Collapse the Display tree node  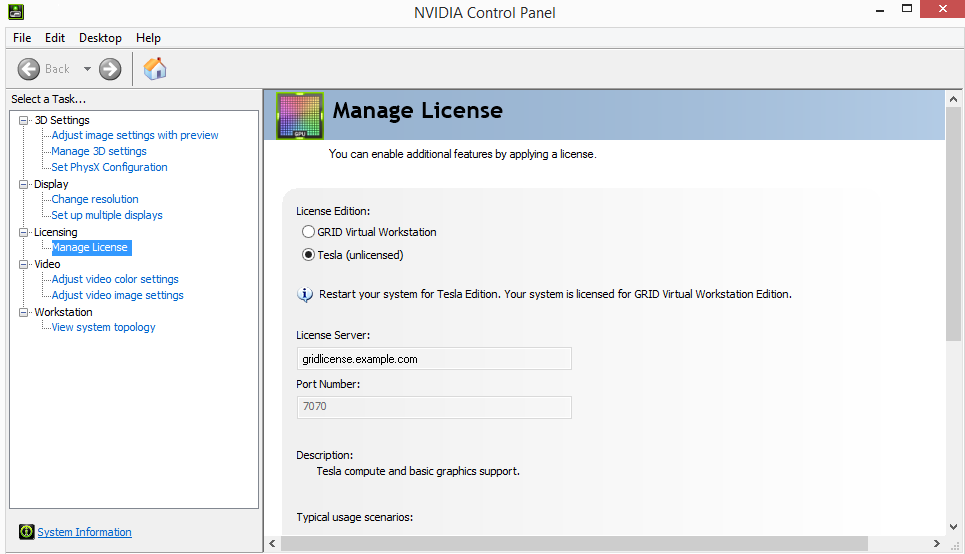tap(23, 184)
